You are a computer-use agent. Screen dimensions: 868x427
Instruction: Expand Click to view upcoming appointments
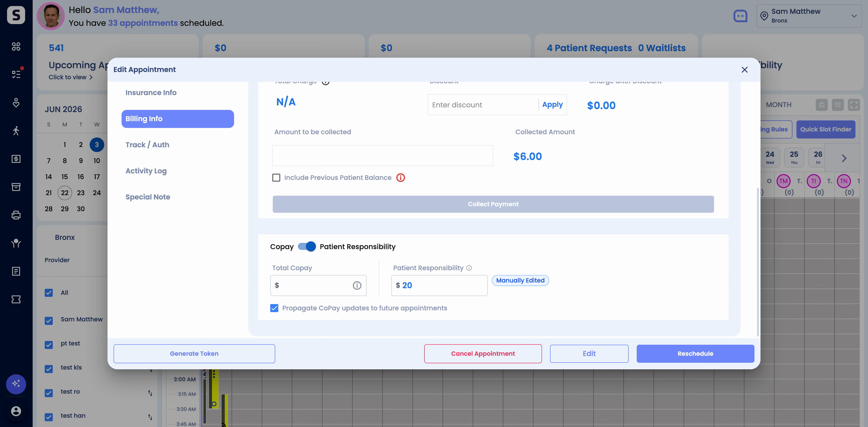pos(70,77)
